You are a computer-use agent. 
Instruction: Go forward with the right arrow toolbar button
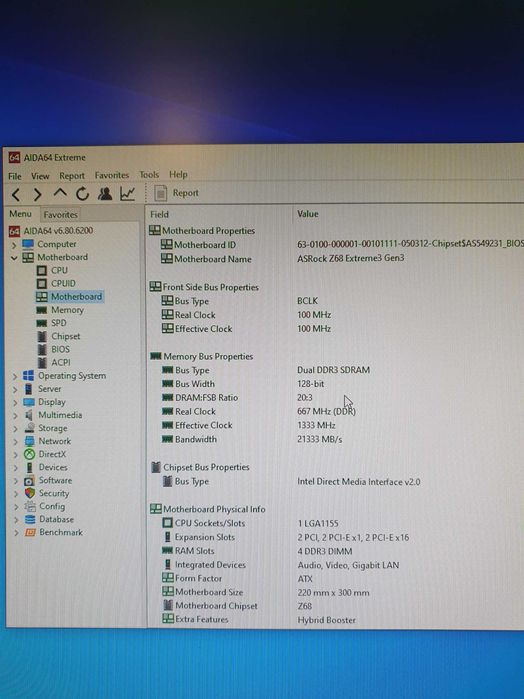click(38, 194)
